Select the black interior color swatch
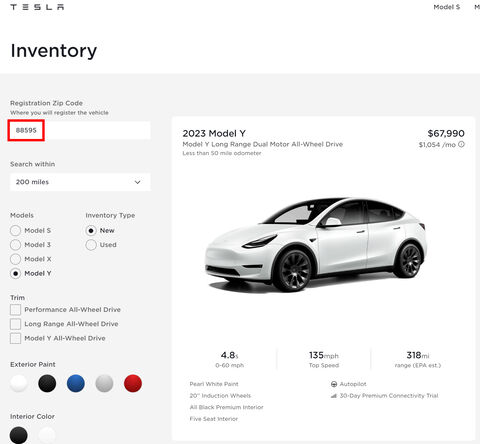480x444 pixels. 19,435
